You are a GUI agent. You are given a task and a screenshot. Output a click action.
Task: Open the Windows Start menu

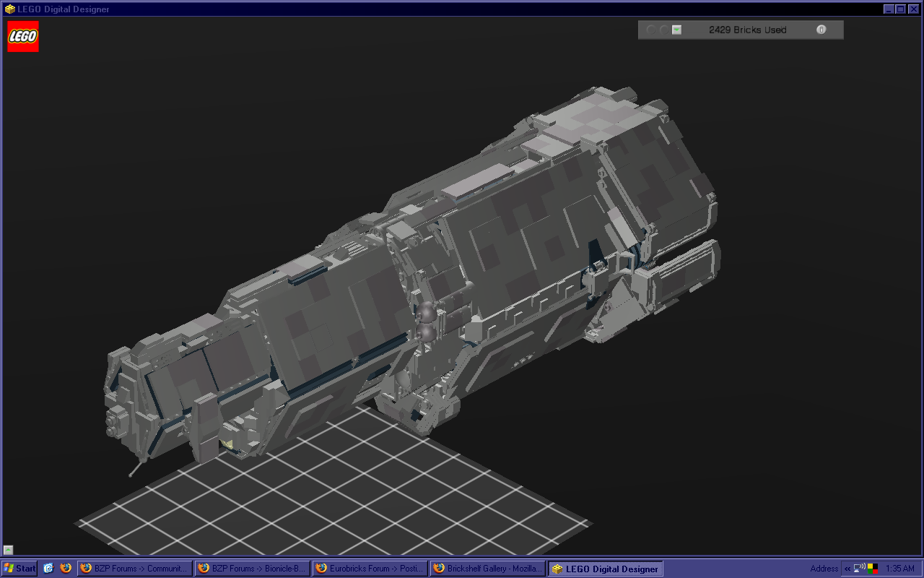pyautogui.click(x=19, y=569)
